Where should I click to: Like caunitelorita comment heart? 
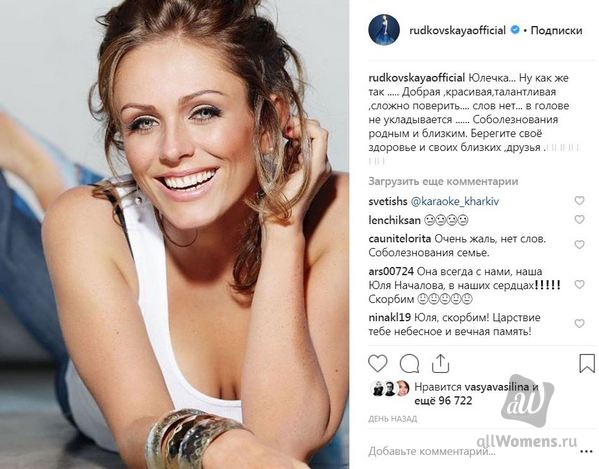580,244
